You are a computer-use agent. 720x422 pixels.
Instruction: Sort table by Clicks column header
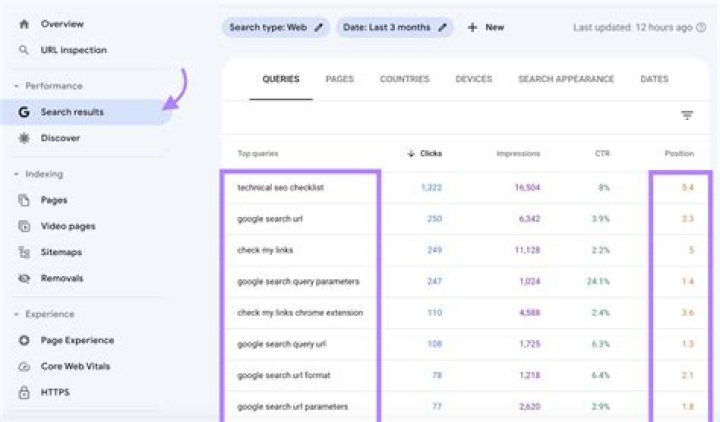click(x=424, y=154)
